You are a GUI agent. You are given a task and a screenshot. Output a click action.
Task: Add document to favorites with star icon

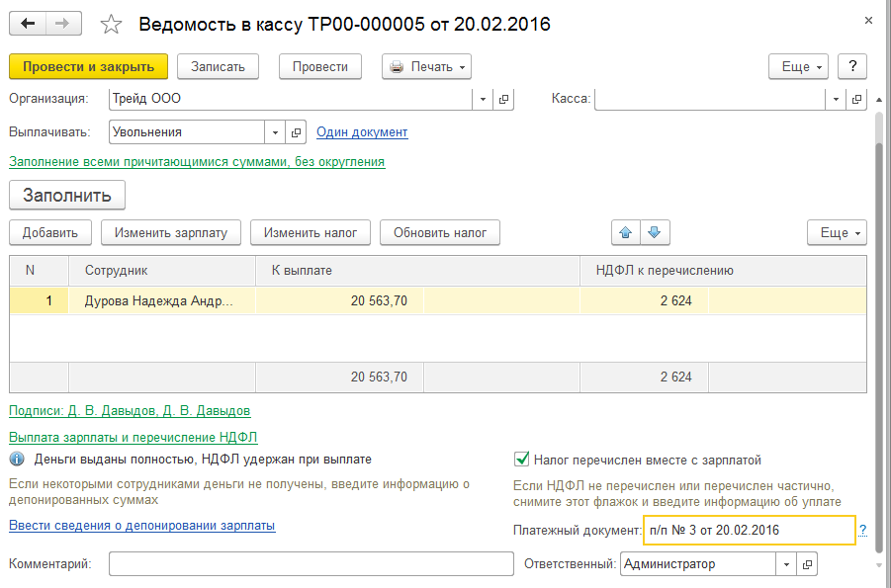coord(112,25)
